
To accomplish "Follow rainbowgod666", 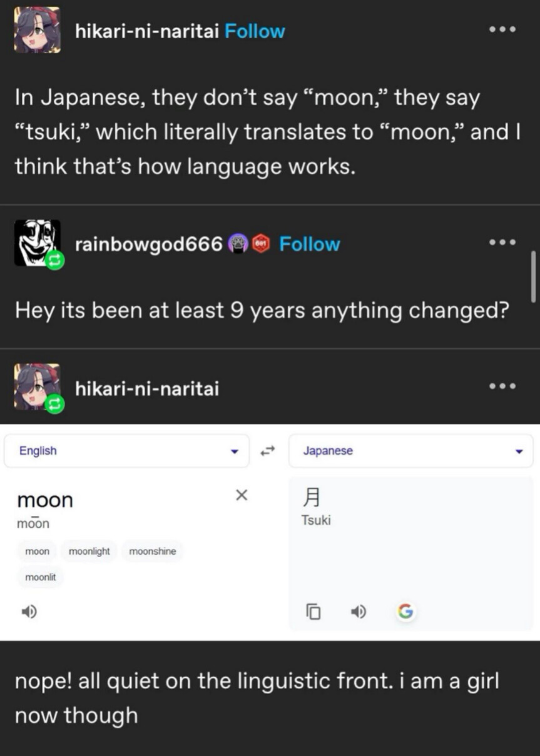I will pos(309,244).
